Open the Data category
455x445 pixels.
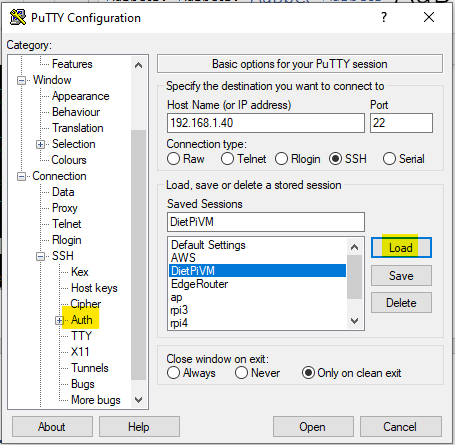coord(63,192)
